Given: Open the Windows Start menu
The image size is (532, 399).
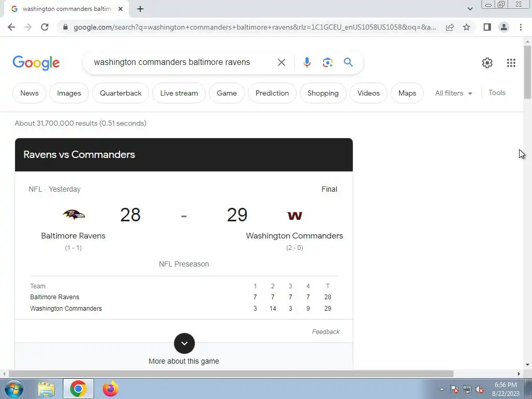Looking at the screenshot, I should pyautogui.click(x=14, y=389).
